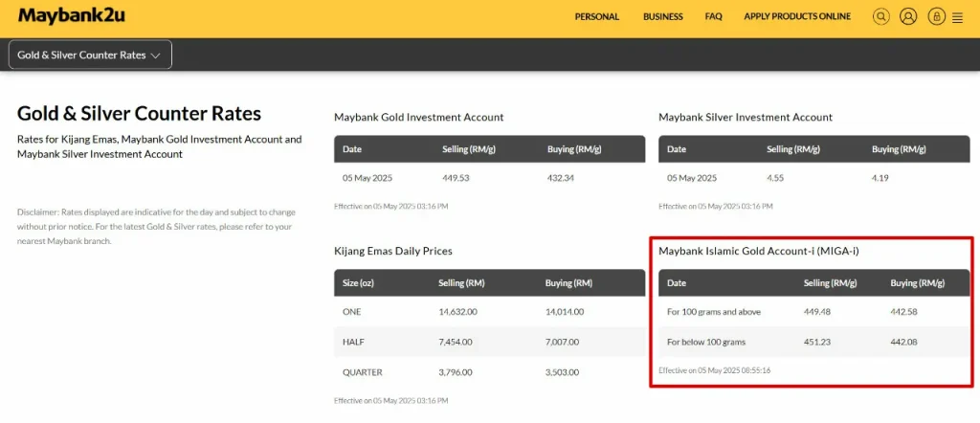Select MIGA-i buying rate 442.08

(x=903, y=342)
